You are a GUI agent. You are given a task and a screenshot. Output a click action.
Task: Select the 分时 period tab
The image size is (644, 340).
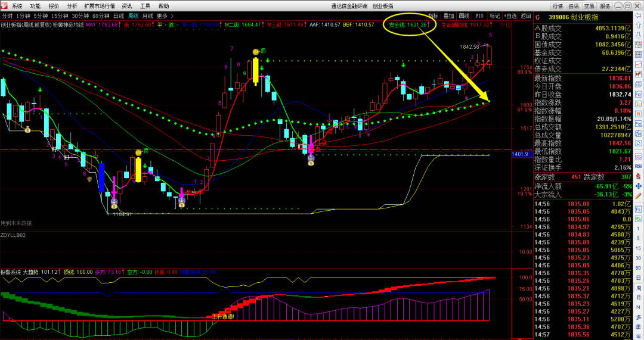click(x=7, y=16)
